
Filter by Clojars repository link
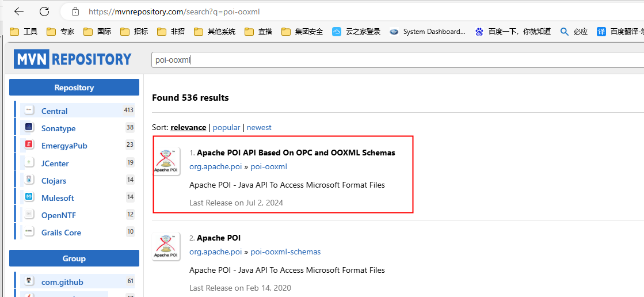[54, 181]
